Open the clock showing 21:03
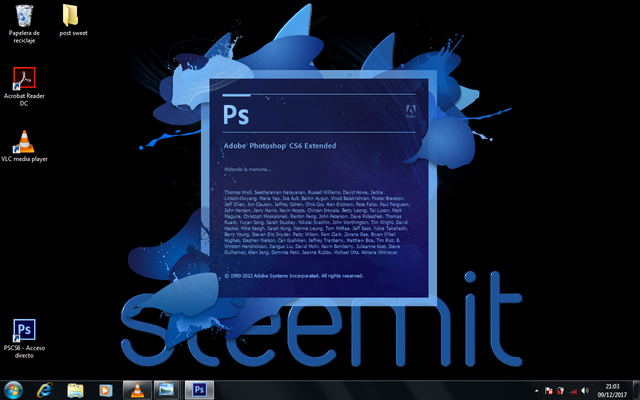Image resolution: width=640 pixels, height=400 pixels. [x=612, y=391]
